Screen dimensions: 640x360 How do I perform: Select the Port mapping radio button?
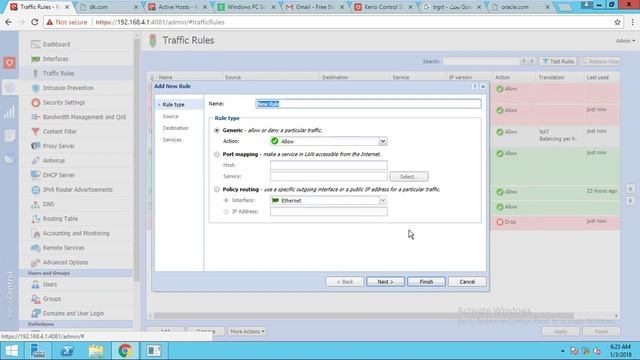(x=217, y=154)
